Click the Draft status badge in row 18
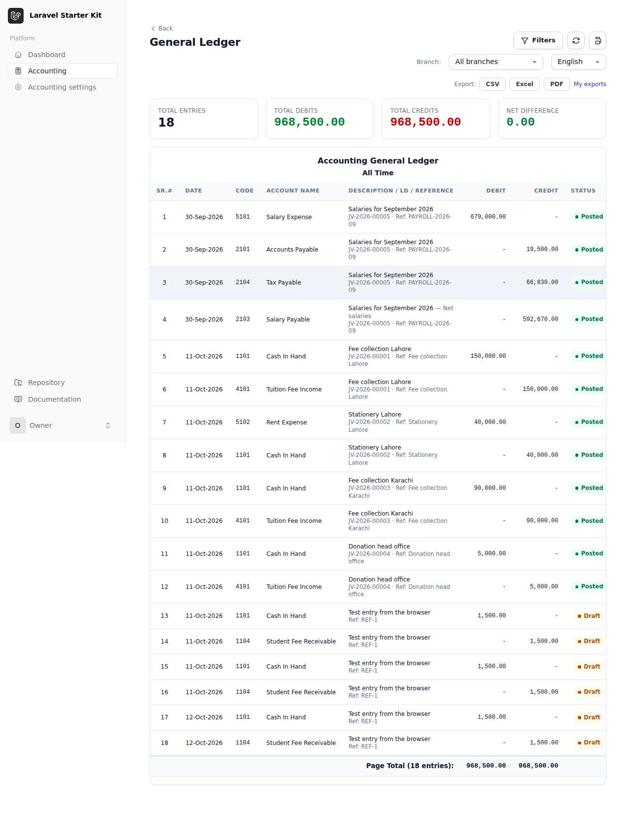Viewport: 630px width, 840px height. (589, 743)
